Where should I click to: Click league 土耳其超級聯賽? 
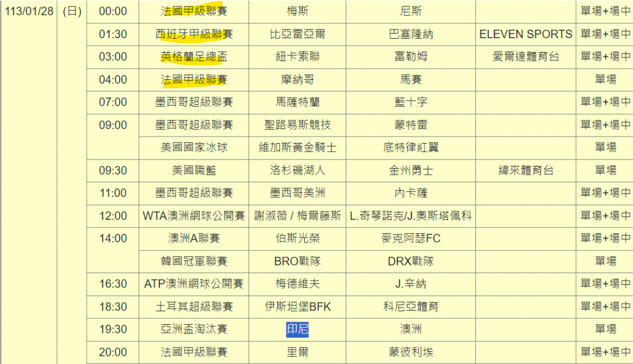point(194,307)
